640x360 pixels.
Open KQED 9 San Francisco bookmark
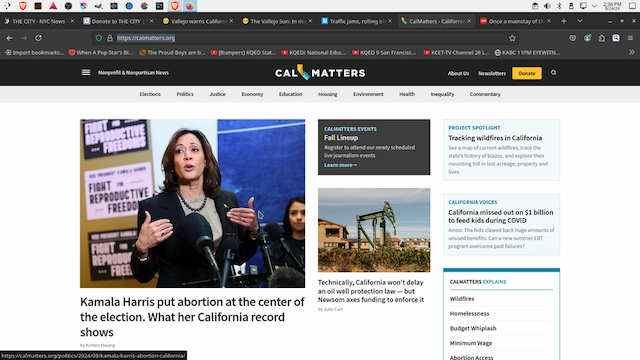pyautogui.click(x=384, y=52)
